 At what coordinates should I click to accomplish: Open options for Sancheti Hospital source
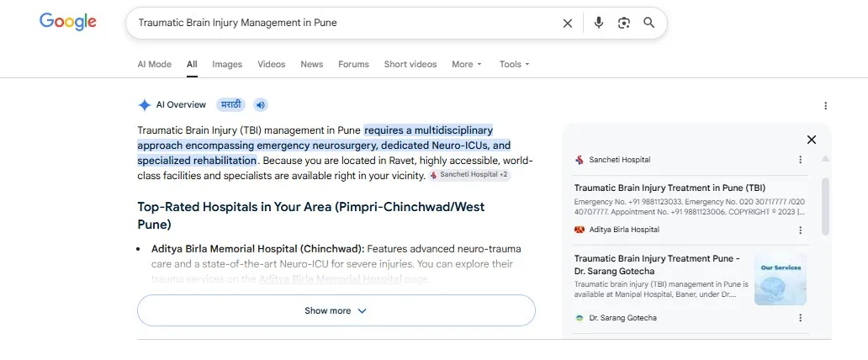(x=800, y=160)
